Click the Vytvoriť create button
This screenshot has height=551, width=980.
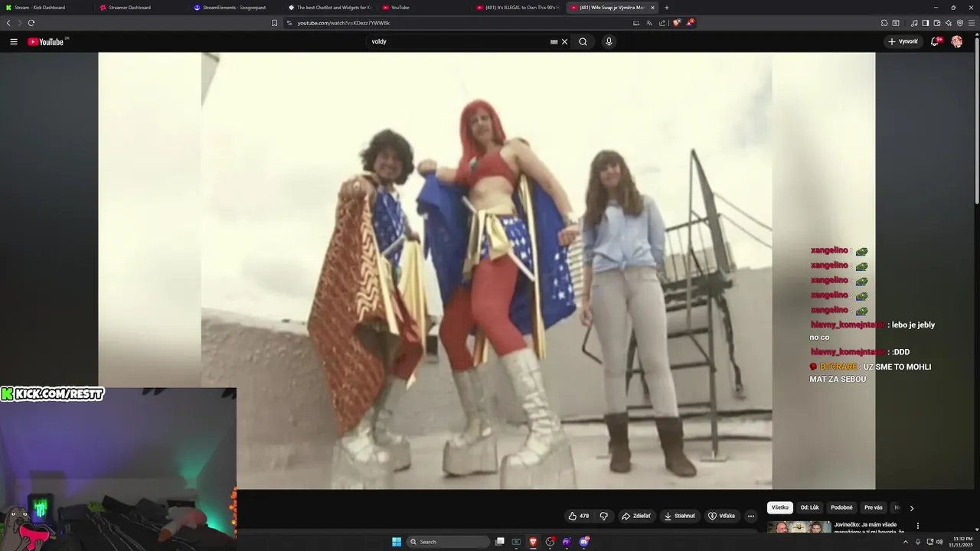[x=903, y=41]
